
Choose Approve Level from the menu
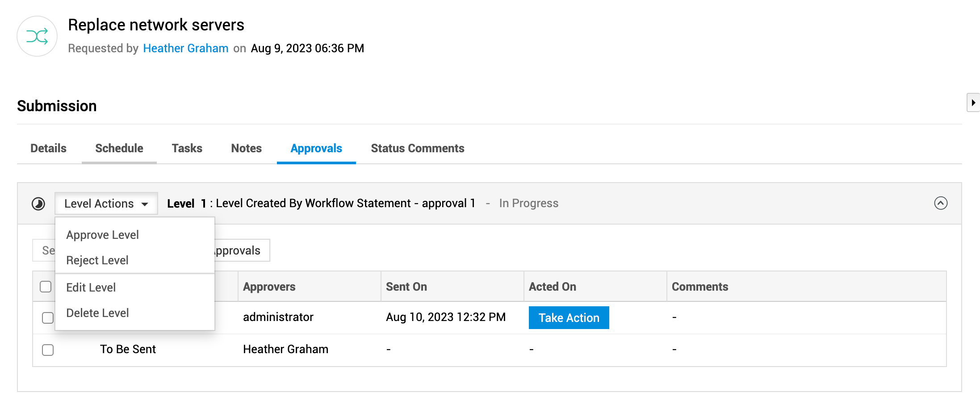pyautogui.click(x=102, y=235)
